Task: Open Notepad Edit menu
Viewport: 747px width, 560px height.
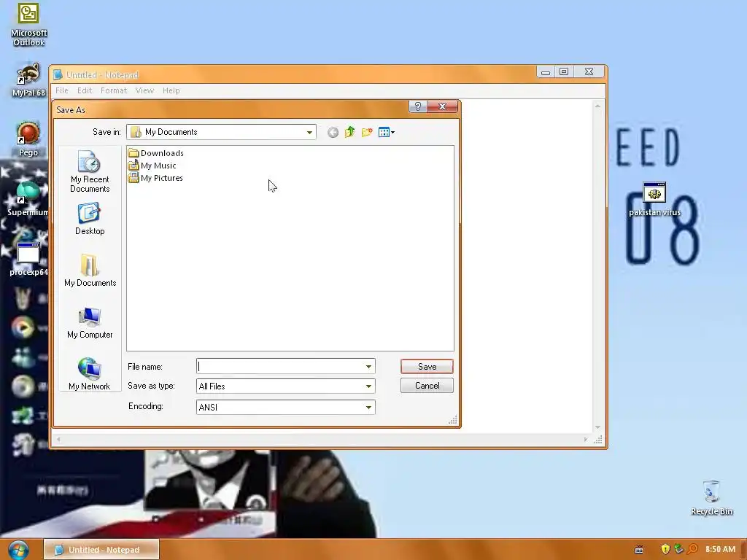Action: 85,90
